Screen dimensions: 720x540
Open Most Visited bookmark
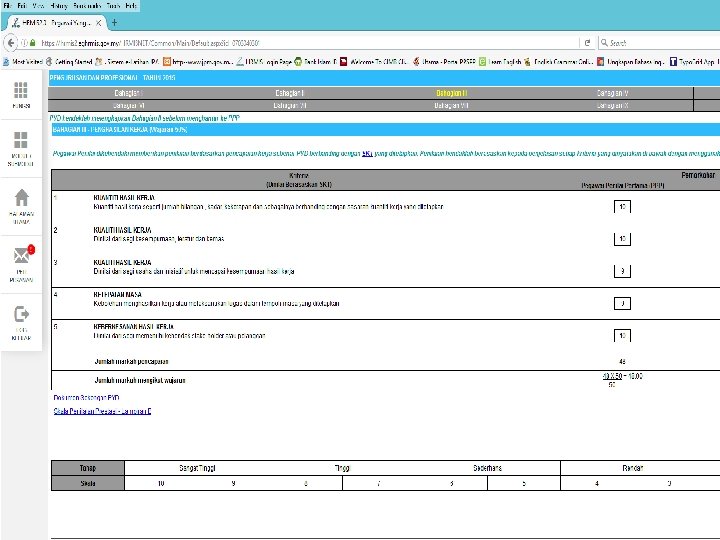pos(23,62)
